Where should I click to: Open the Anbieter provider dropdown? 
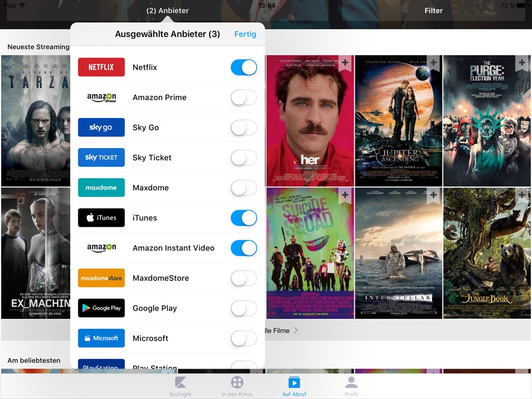(167, 11)
